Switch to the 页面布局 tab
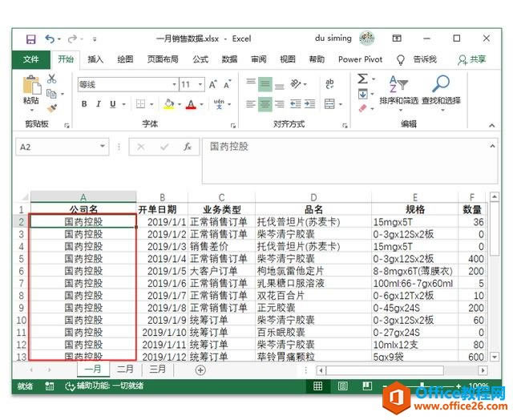 click(163, 59)
